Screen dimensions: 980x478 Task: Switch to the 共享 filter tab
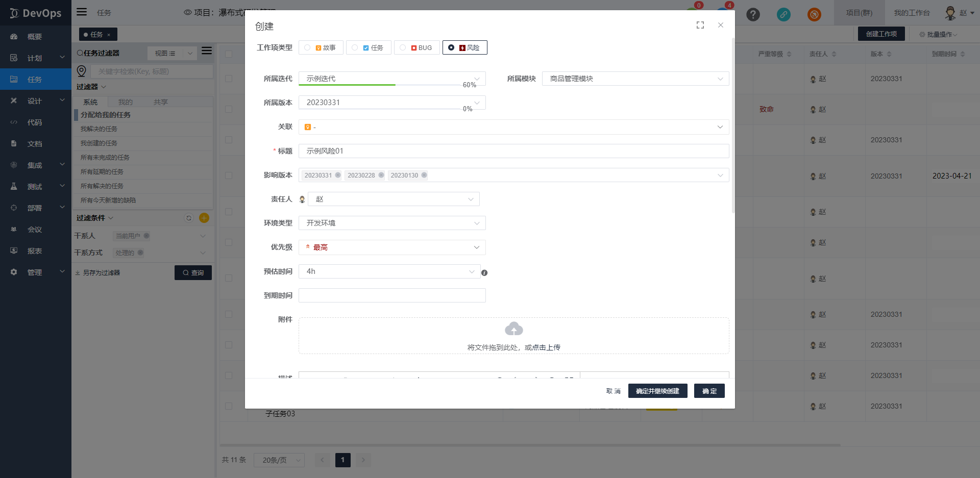coord(161,102)
